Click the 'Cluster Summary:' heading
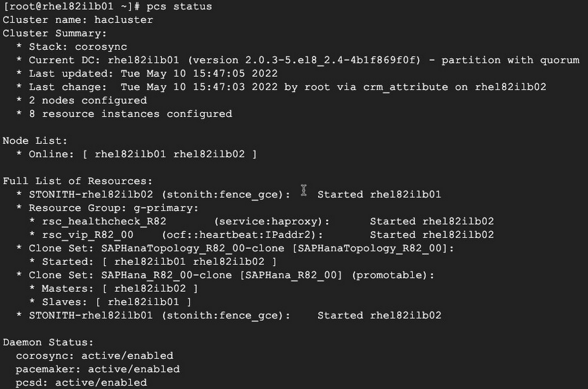This screenshot has height=389, width=588. (x=55, y=34)
